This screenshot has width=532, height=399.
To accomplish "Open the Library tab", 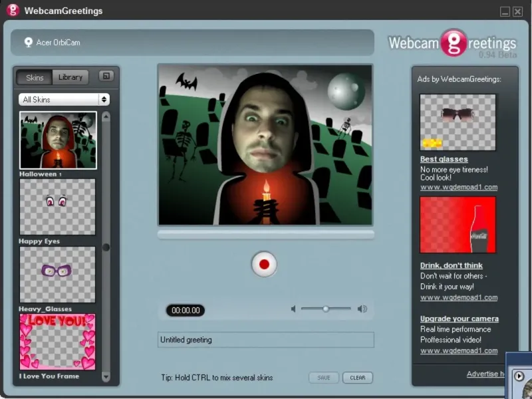I will (70, 77).
